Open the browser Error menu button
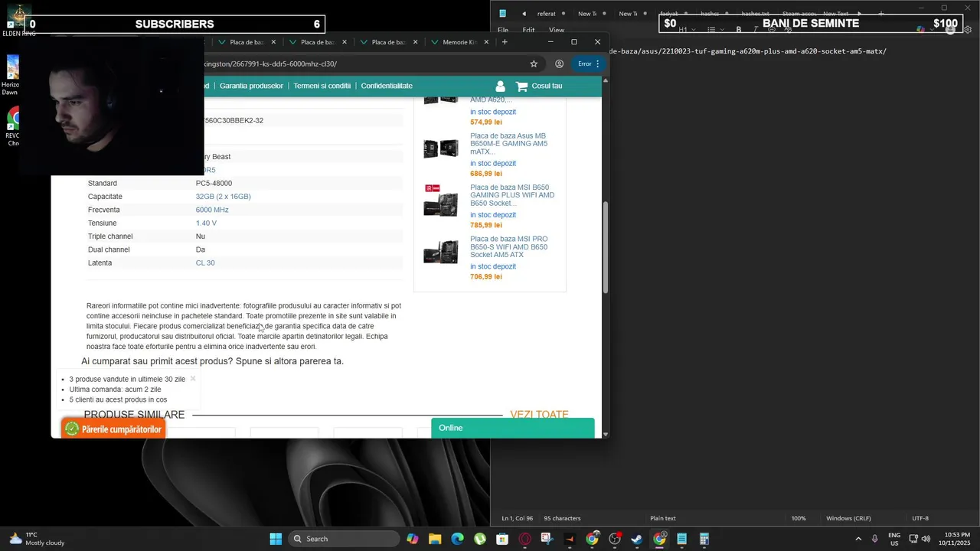The image size is (980, 551). click(x=589, y=64)
